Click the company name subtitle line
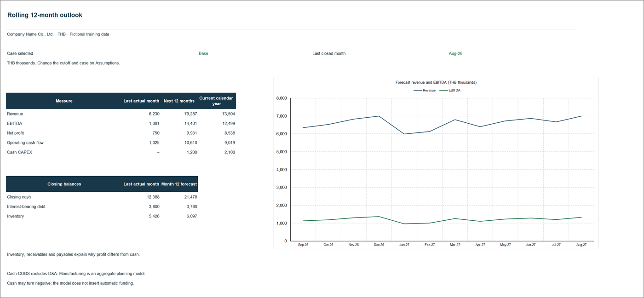 point(58,34)
